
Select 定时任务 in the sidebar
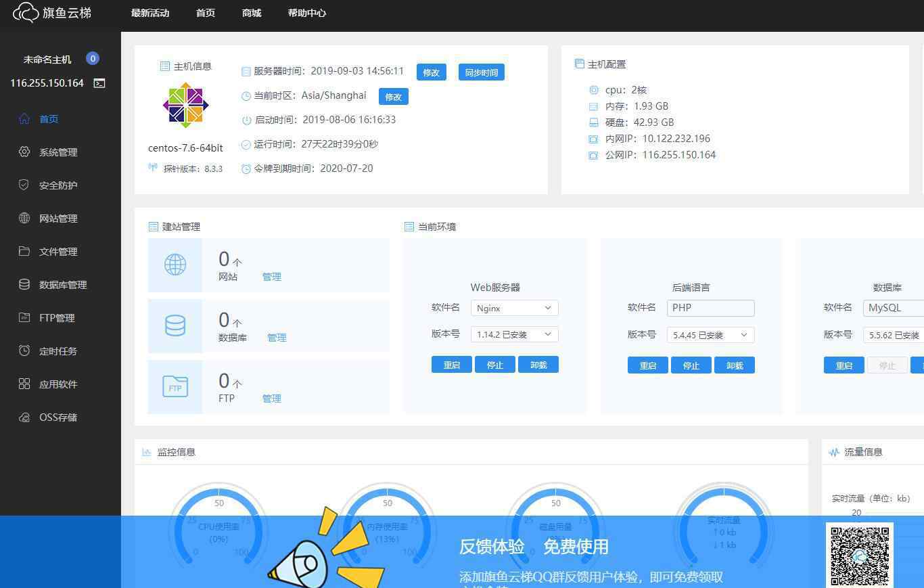(x=58, y=351)
